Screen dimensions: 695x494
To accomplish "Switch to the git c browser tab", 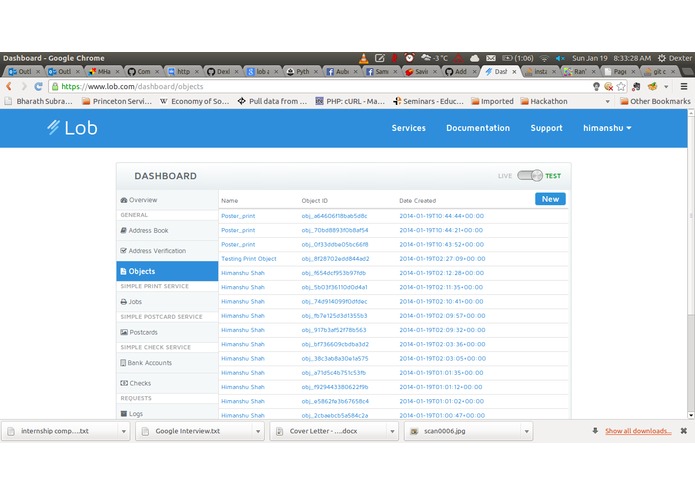I will click(659, 72).
